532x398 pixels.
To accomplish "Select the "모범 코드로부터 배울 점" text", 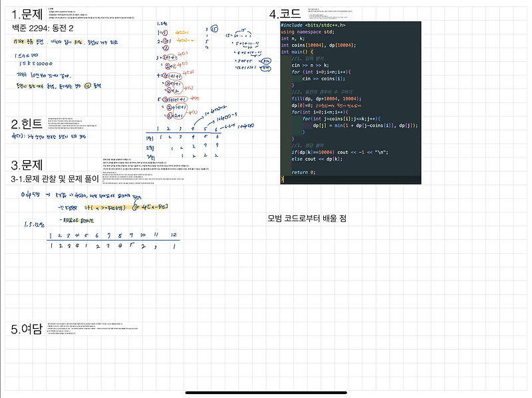I will tap(307, 219).
